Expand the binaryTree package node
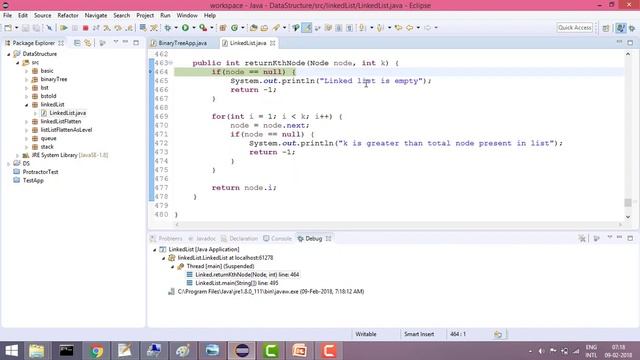Viewport: 640px width, 360px height. [x=27, y=80]
